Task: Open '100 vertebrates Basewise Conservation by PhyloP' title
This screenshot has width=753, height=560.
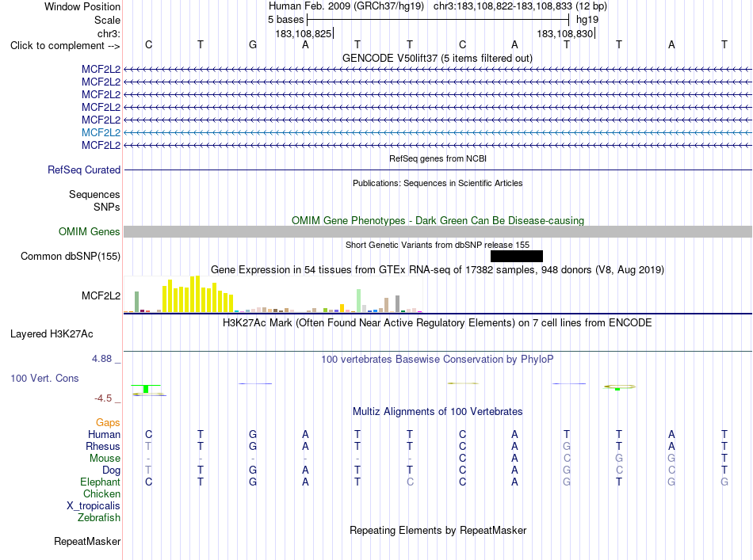Action: (438, 359)
